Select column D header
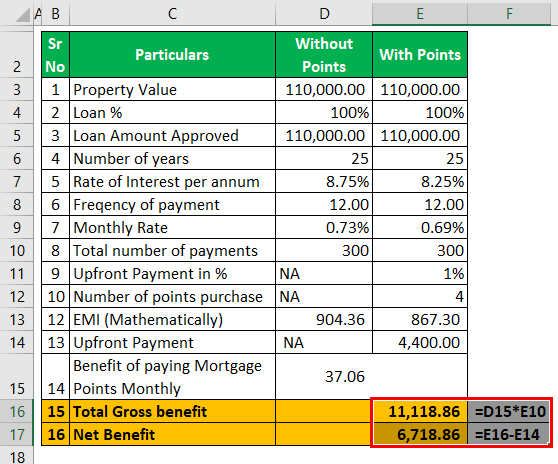The image size is (558, 464). pyautogui.click(x=324, y=14)
